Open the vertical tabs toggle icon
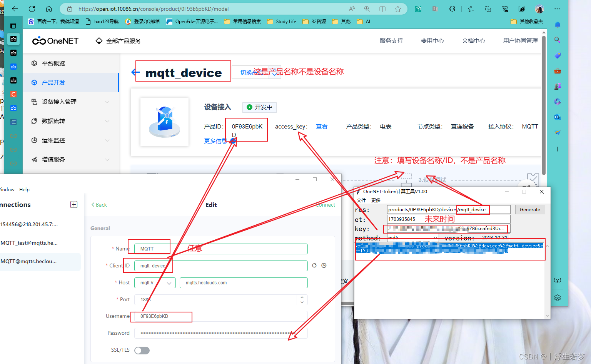Image resolution: width=591 pixels, height=364 pixels. click(x=13, y=26)
